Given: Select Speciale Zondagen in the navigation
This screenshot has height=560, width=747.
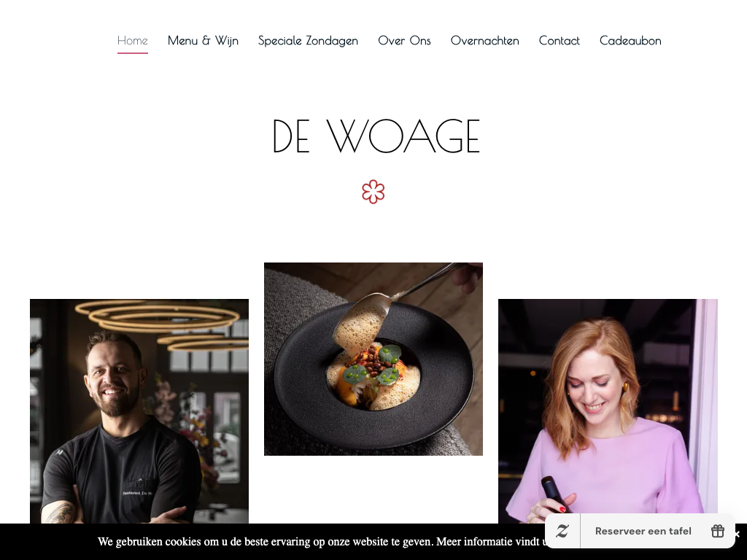Looking at the screenshot, I should tap(308, 41).
